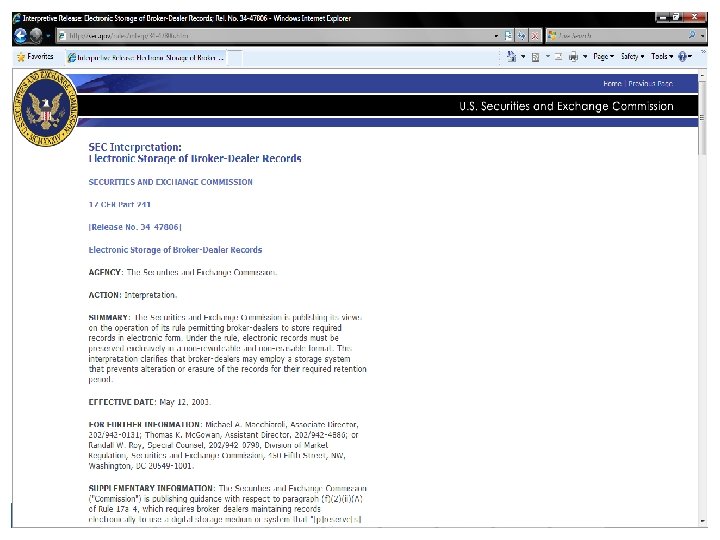This screenshot has width=720, height=540.
Task: Click the '17 CFR Part 241' text
Action: pyautogui.click(x=119, y=204)
